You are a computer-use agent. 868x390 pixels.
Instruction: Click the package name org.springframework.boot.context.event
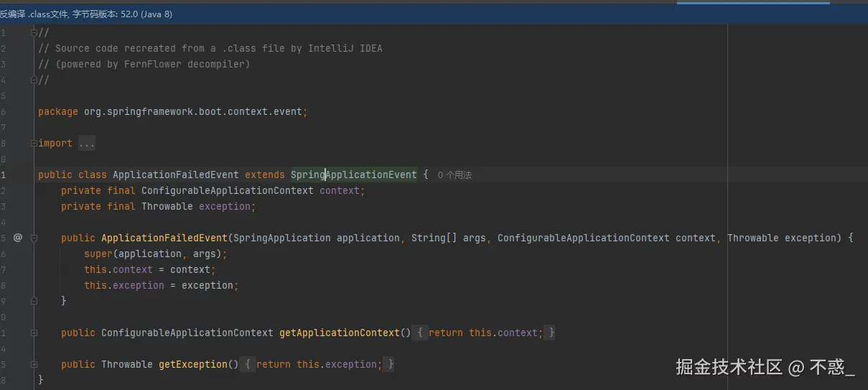coord(193,111)
